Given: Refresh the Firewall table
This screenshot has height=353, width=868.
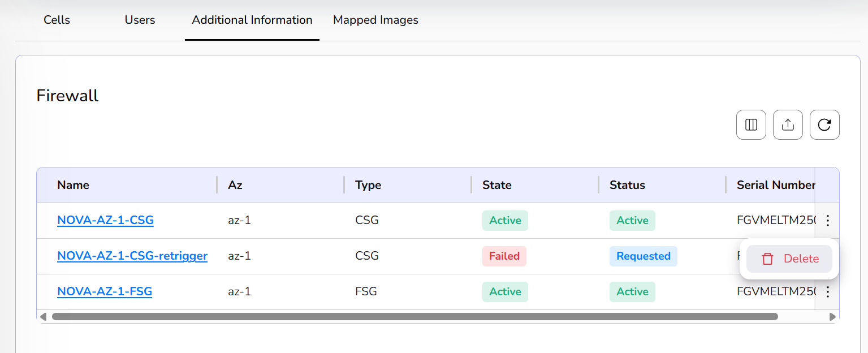Looking at the screenshot, I should pos(824,125).
